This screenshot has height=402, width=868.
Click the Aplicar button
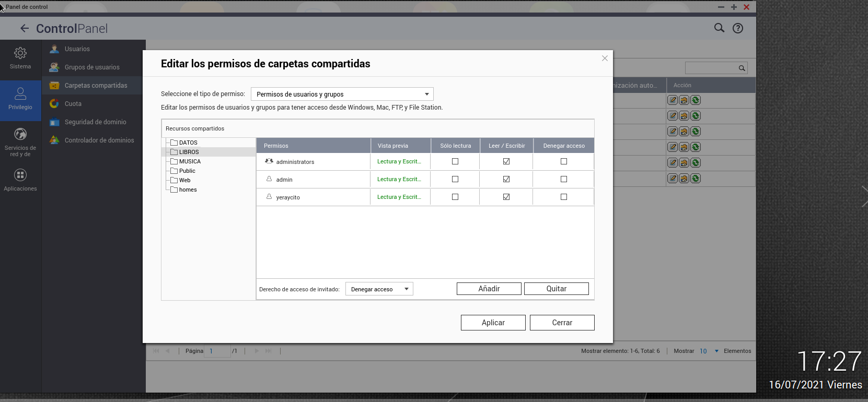(493, 323)
